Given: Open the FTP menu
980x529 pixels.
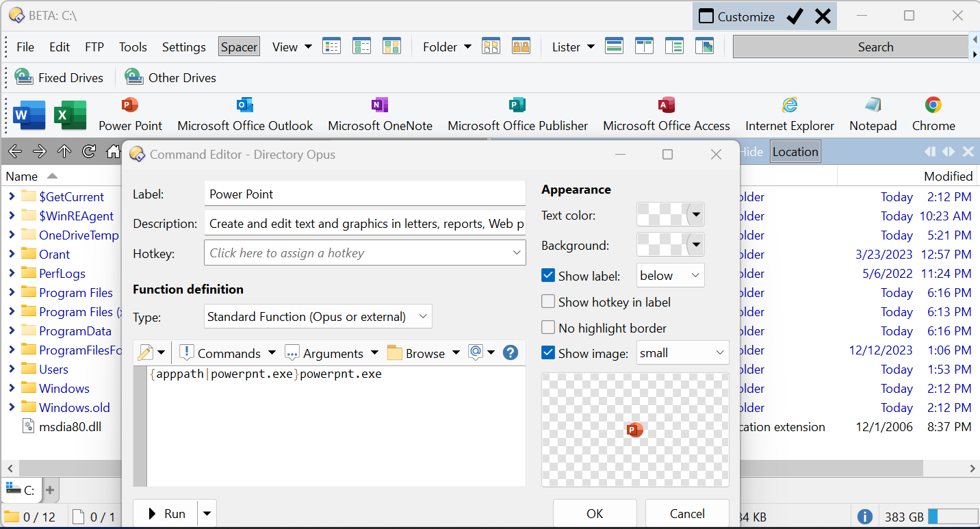Looking at the screenshot, I should coord(94,47).
